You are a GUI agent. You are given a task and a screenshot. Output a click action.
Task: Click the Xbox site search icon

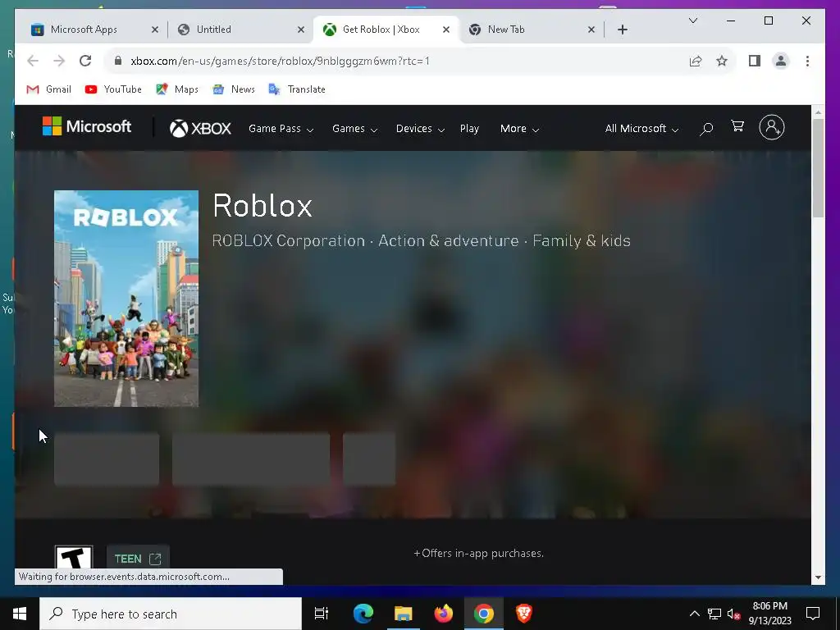(x=706, y=129)
